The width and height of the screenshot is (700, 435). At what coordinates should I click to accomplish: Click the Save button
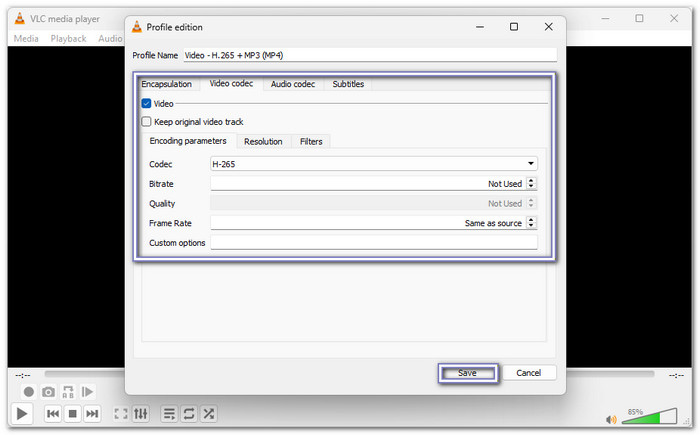pyautogui.click(x=467, y=373)
